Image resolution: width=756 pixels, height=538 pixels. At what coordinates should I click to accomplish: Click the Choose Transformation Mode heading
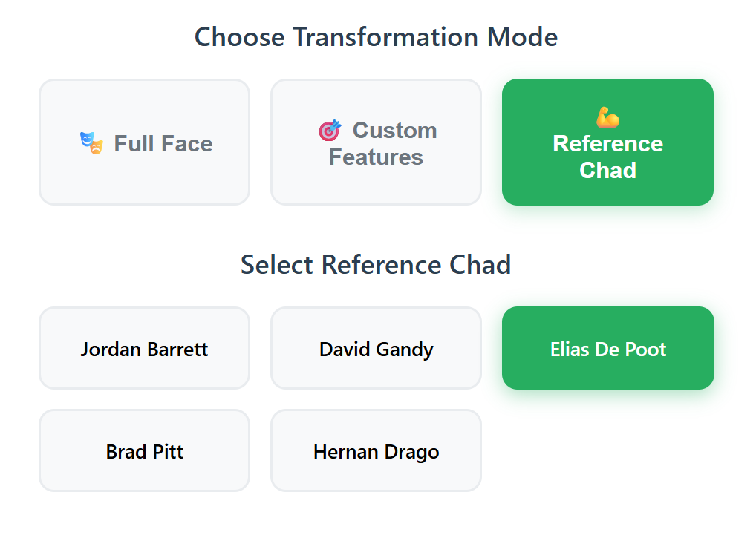click(376, 37)
